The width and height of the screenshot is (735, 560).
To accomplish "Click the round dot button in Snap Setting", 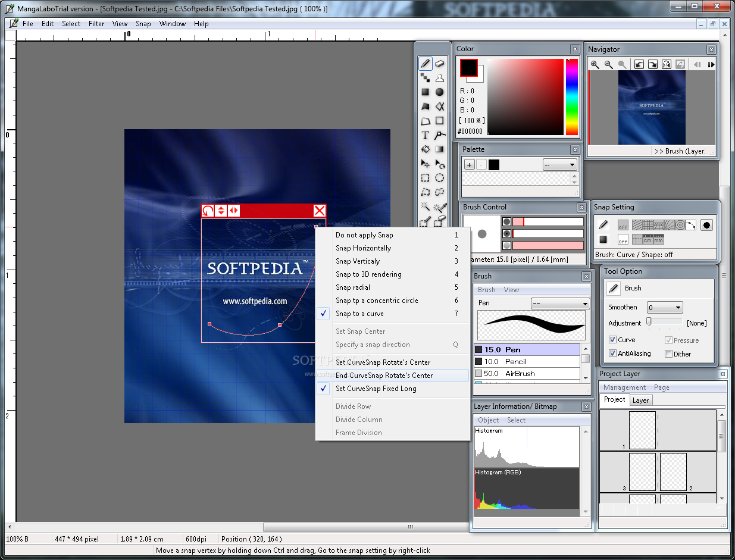I will click(706, 225).
